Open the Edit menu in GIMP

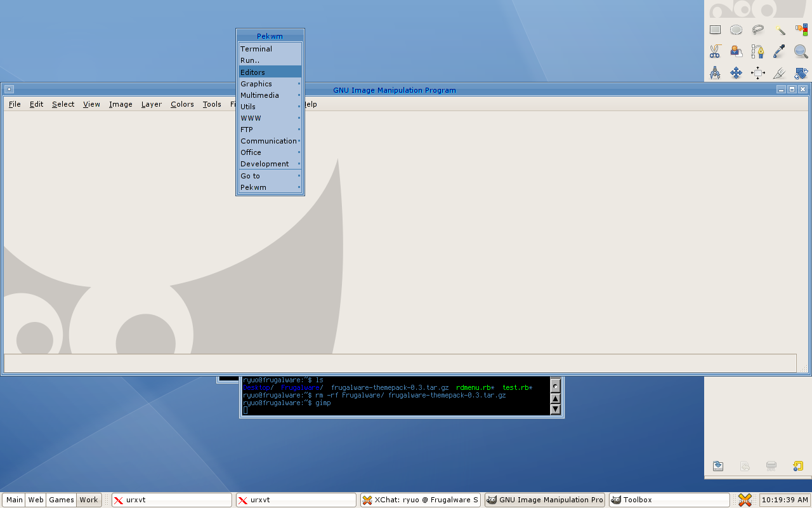(37, 104)
